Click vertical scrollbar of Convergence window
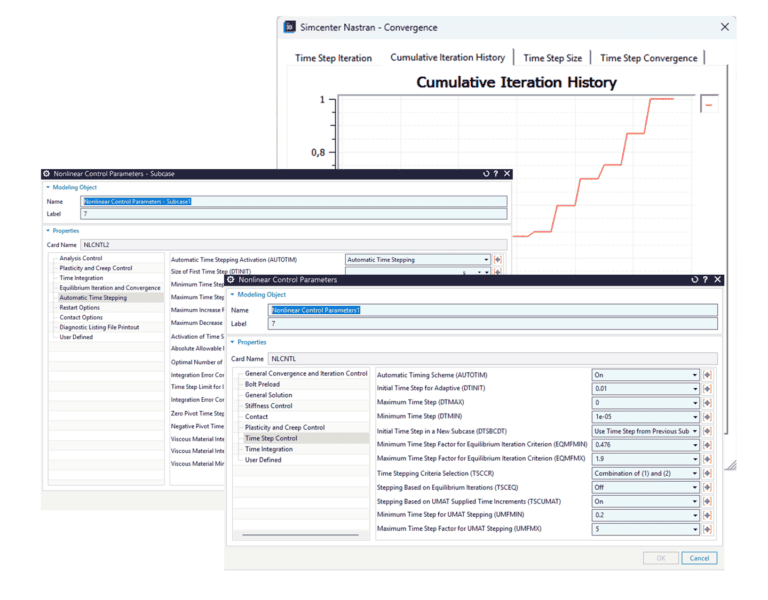Image resolution: width=768 pixels, height=600 pixels. click(x=726, y=250)
